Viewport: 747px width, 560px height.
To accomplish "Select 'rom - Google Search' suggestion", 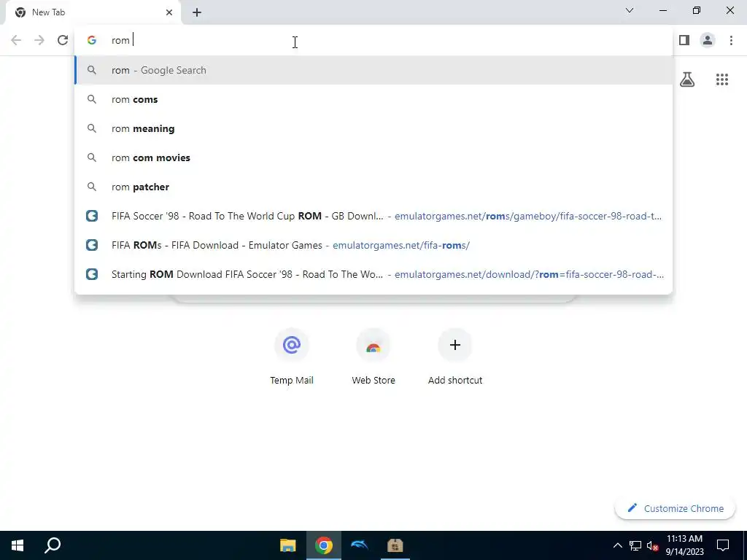I will pos(373,70).
